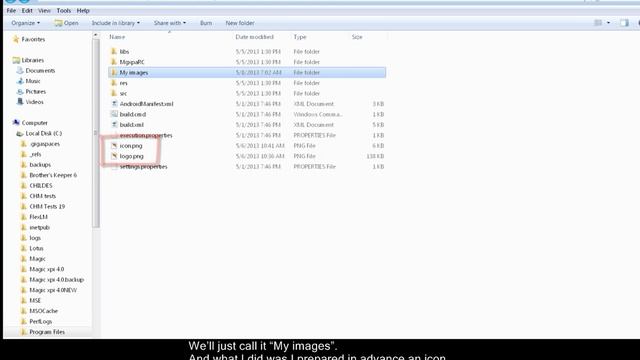Open the Magic xpi 4.0NEW folder

coord(53,290)
